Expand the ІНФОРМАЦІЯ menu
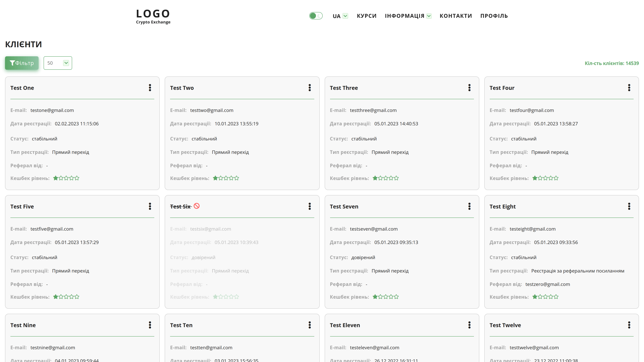 pos(408,16)
